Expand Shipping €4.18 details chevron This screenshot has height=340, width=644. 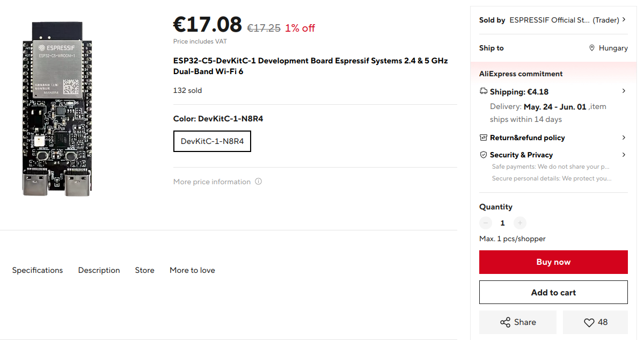624,91
